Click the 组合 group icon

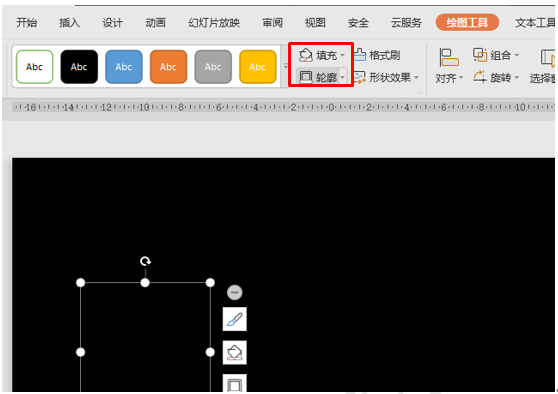click(480, 55)
